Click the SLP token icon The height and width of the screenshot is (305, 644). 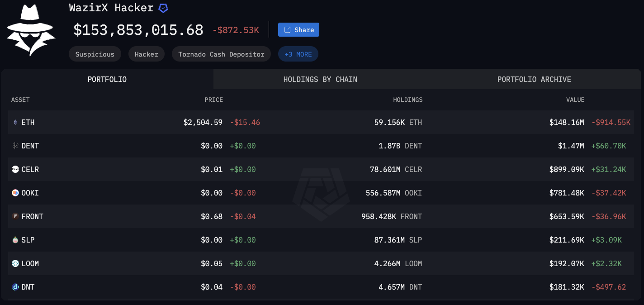[15, 240]
